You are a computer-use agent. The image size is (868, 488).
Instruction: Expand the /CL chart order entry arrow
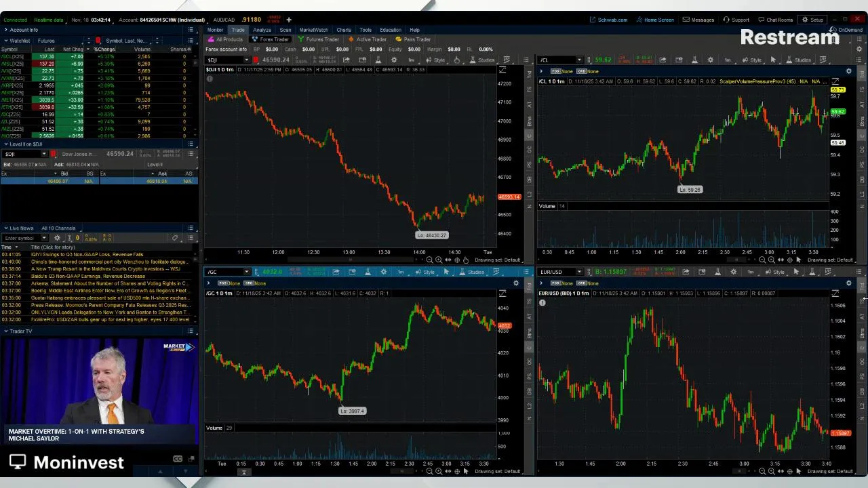tap(541, 71)
